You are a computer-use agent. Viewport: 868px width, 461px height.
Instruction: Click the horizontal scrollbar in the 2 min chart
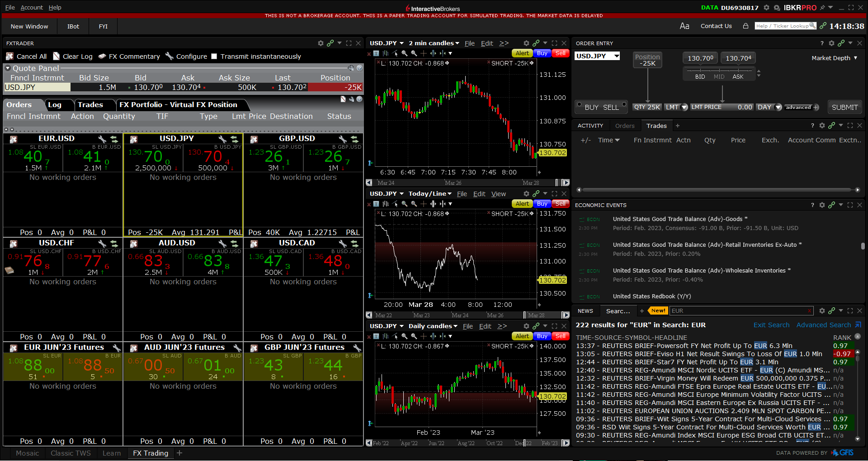click(x=468, y=183)
